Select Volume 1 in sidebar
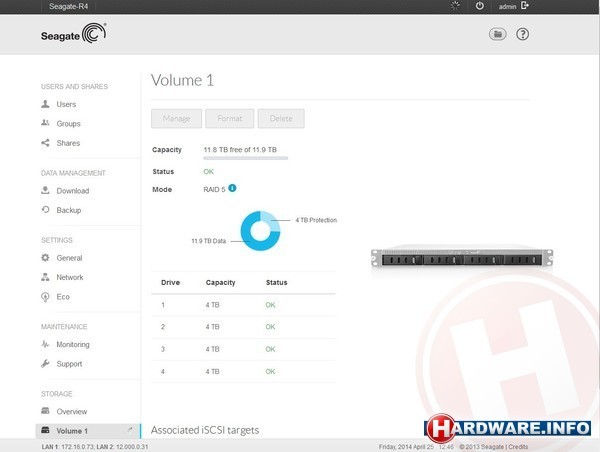This screenshot has width=600, height=452. coord(88,431)
